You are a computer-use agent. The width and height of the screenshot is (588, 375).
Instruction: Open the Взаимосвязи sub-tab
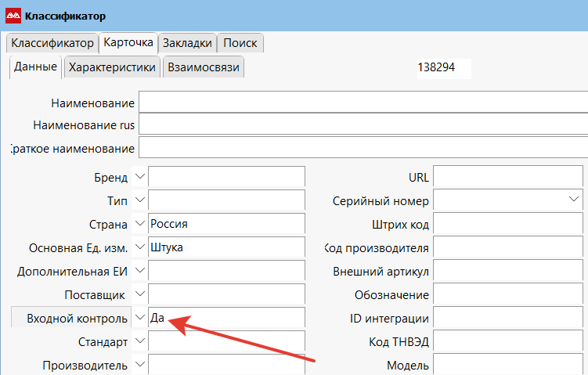pos(204,67)
